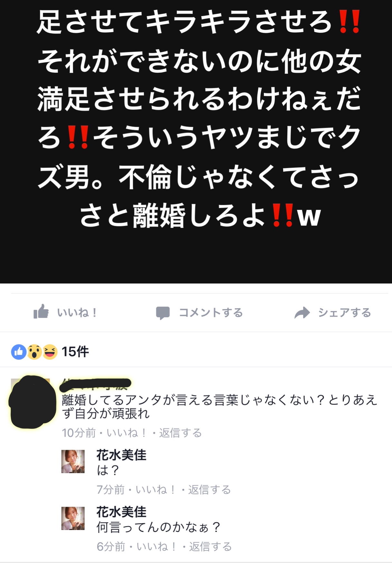Image resolution: width=392 pixels, height=566 pixels.
Task: Tap the speech bubble comment icon
Action: tap(163, 313)
